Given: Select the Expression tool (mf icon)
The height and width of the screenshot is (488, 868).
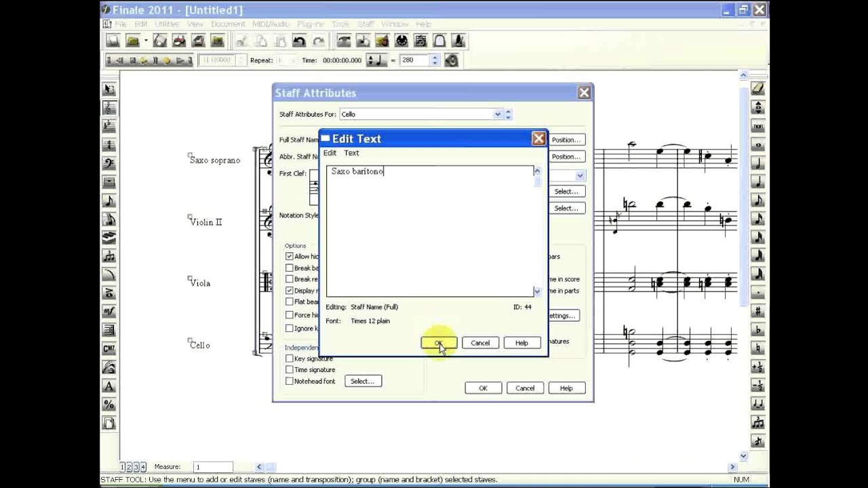Looking at the screenshot, I should [x=108, y=312].
